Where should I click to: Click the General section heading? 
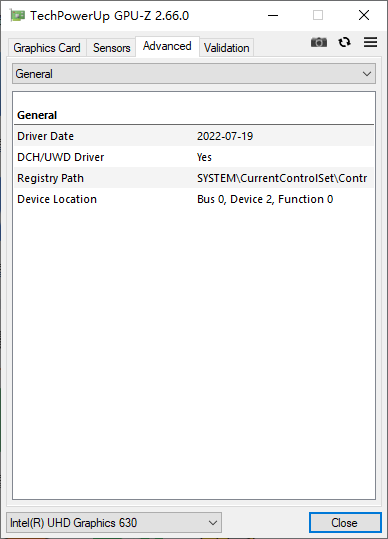pos(37,115)
